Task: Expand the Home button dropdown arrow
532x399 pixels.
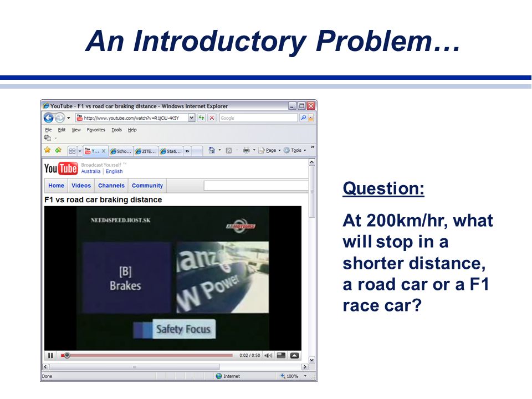Action: (x=219, y=150)
